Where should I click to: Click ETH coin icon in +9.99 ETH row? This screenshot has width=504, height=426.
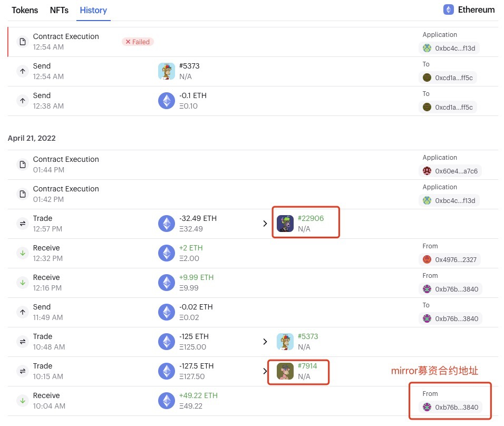(167, 283)
